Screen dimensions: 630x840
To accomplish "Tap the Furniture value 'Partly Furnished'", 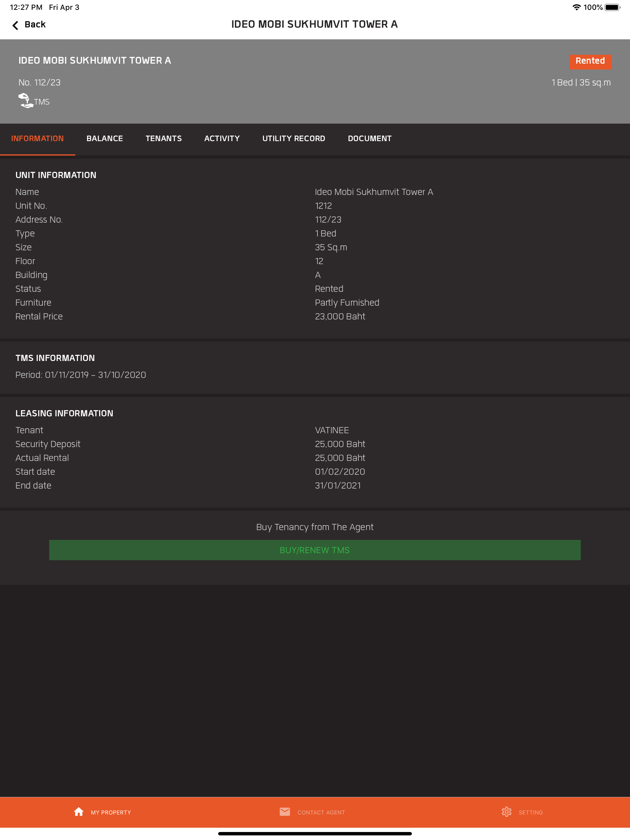I will (x=347, y=303).
